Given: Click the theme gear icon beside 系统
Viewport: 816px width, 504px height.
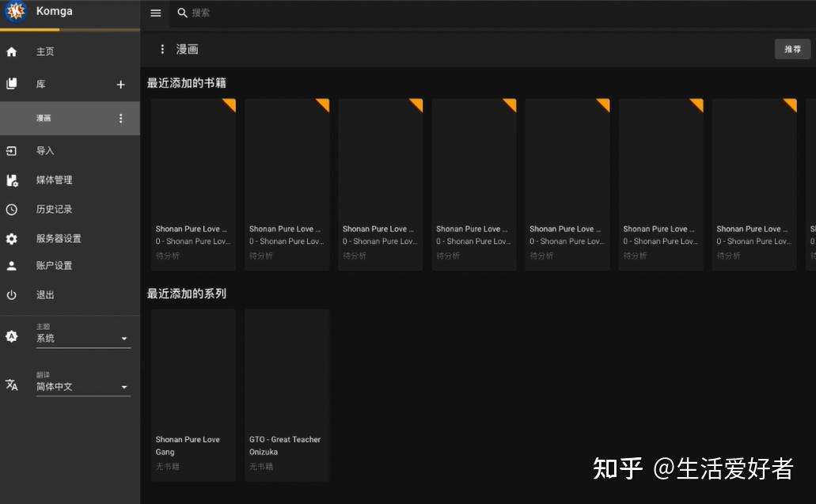Looking at the screenshot, I should click(11, 335).
